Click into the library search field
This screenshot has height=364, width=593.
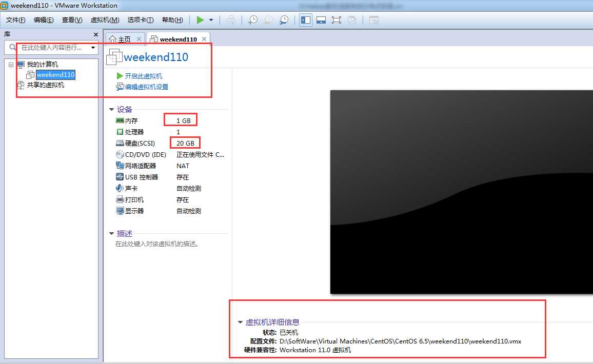51,48
